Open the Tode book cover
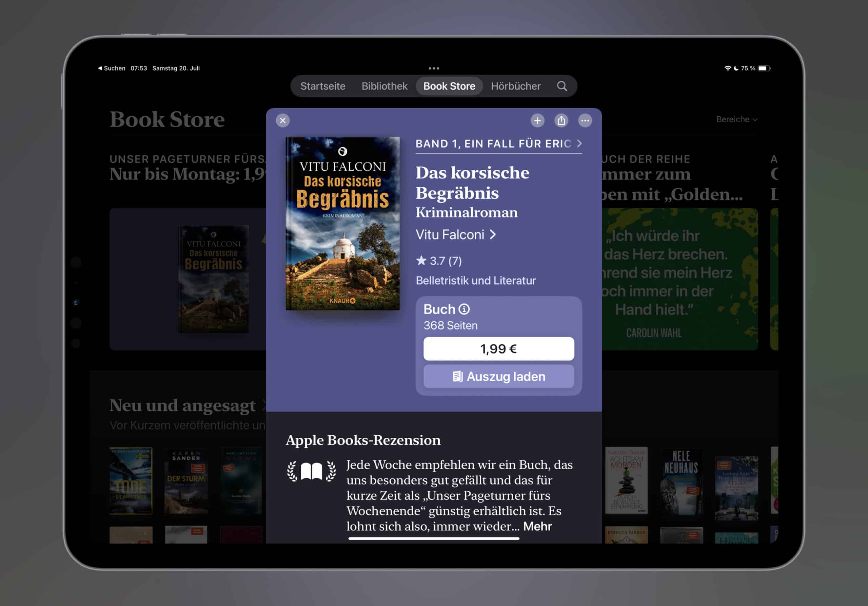This screenshot has width=868, height=606. [x=131, y=481]
